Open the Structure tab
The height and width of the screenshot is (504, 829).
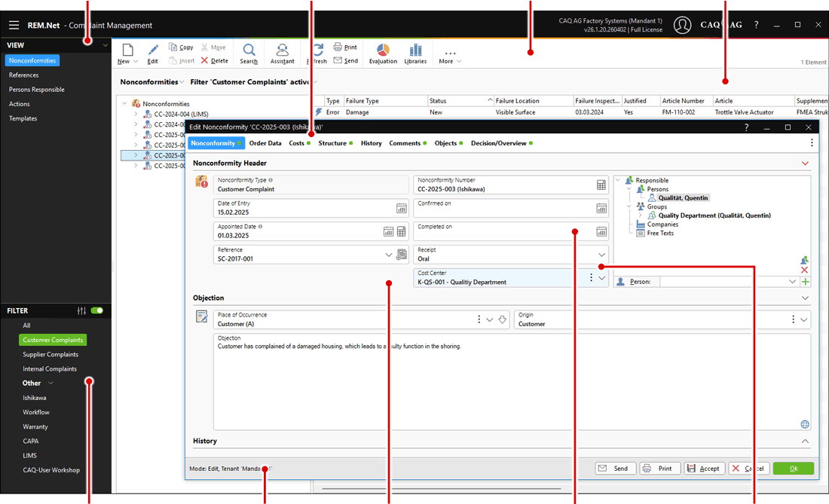[x=335, y=143]
